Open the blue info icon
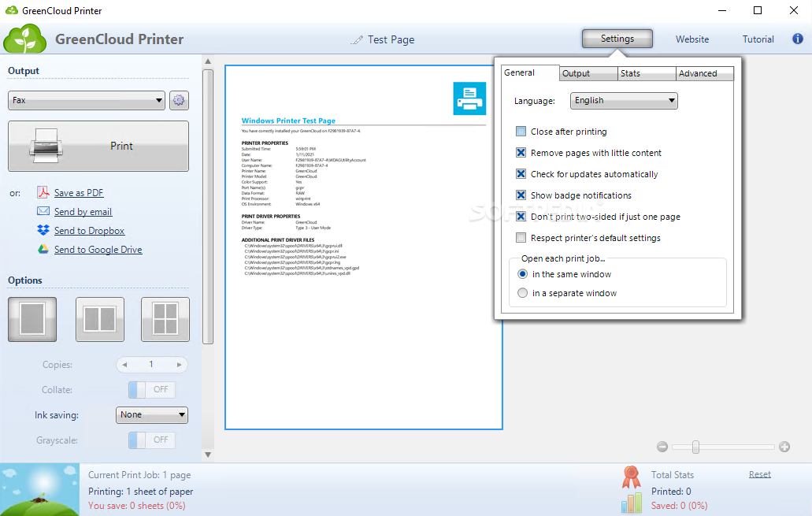Viewport: 812px width, 516px height. [798, 39]
